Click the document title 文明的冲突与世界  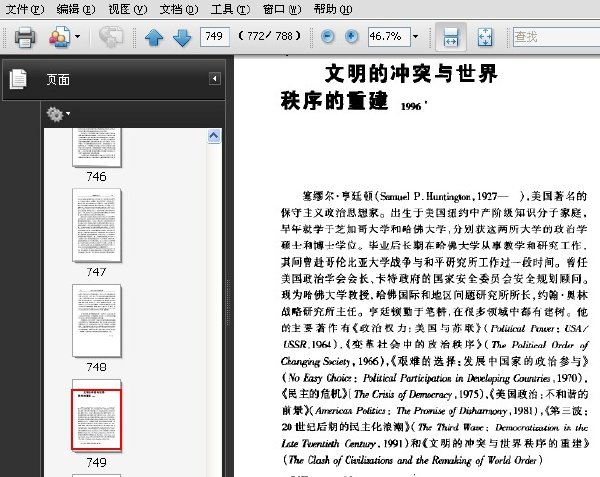click(x=411, y=73)
